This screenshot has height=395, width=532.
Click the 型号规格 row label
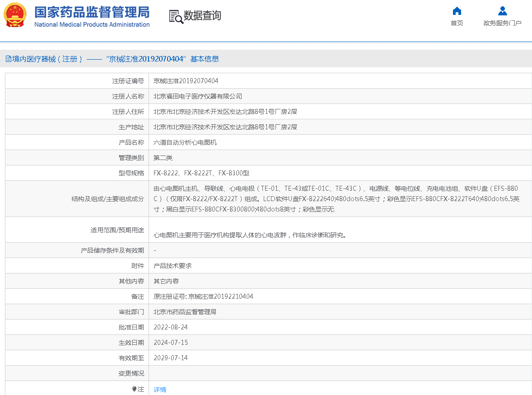131,173
